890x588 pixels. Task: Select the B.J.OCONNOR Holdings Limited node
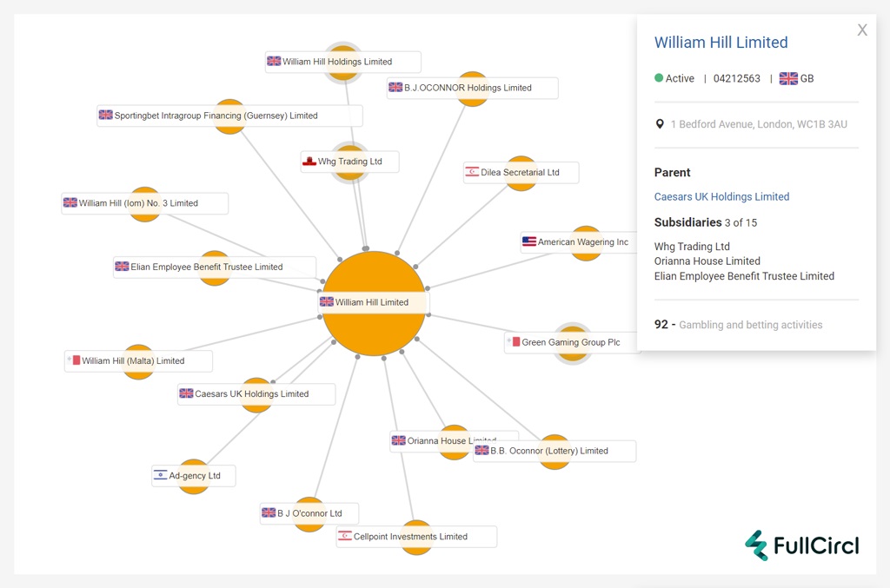click(x=472, y=88)
